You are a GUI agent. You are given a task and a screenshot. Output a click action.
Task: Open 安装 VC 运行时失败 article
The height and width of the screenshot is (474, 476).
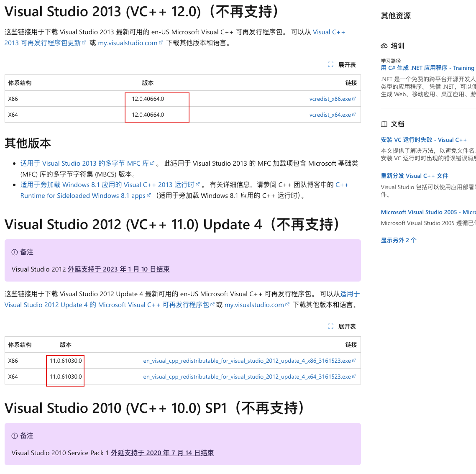click(424, 140)
